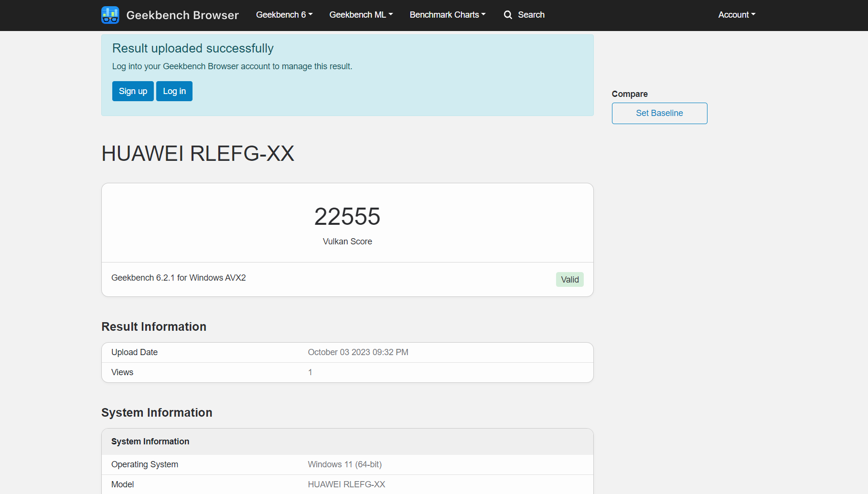Click the Log in button
Viewport: 868px width, 494px height.
174,91
